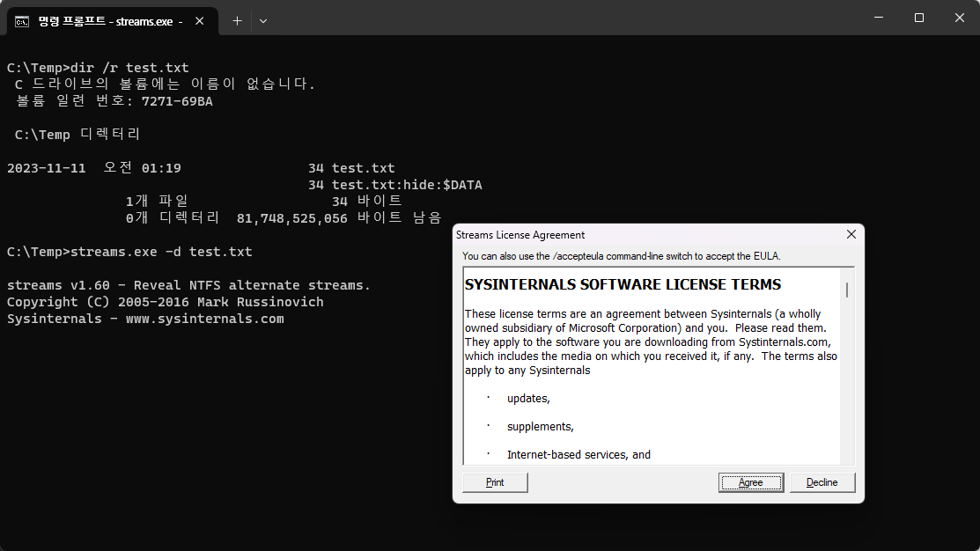The height and width of the screenshot is (551, 980).
Task: Click the dir /r test.txt command line
Action: point(98,68)
